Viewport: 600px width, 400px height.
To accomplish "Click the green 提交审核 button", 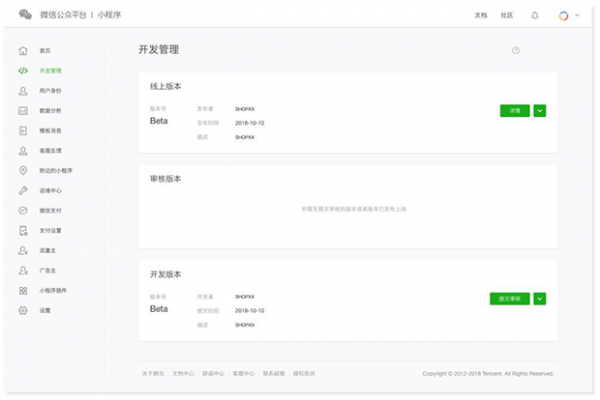I will tap(509, 298).
